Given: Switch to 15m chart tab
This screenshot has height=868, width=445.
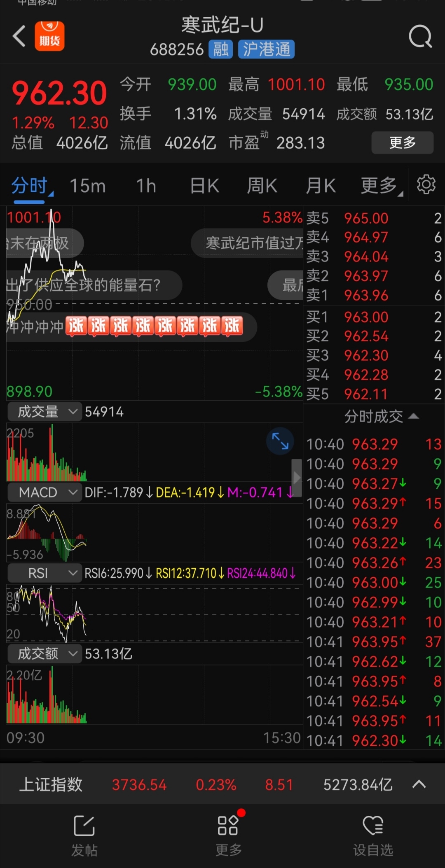Looking at the screenshot, I should tap(87, 186).
